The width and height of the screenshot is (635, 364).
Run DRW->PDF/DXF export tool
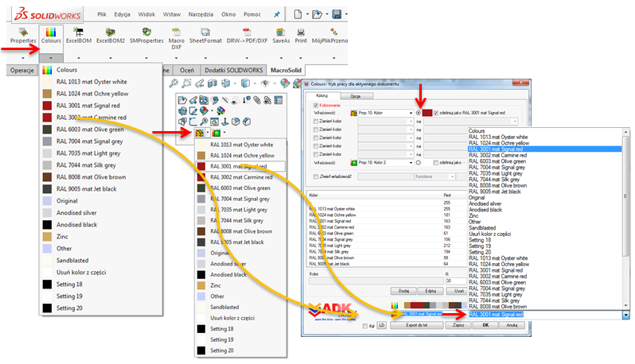[x=247, y=36]
